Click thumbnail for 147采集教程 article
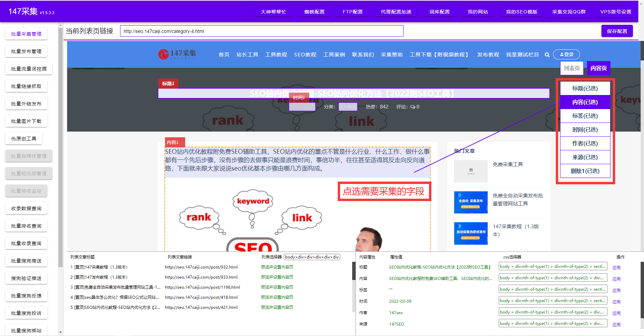The width and height of the screenshot is (644, 336). tap(471, 233)
